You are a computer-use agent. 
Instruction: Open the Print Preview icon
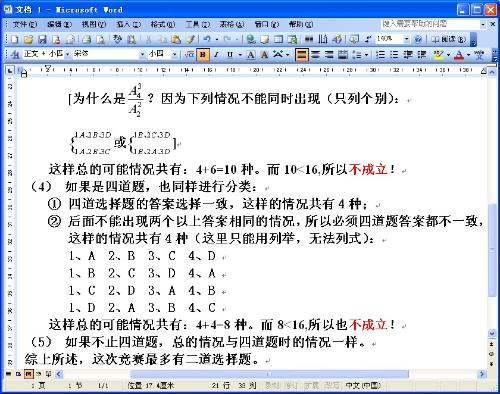(x=100, y=39)
